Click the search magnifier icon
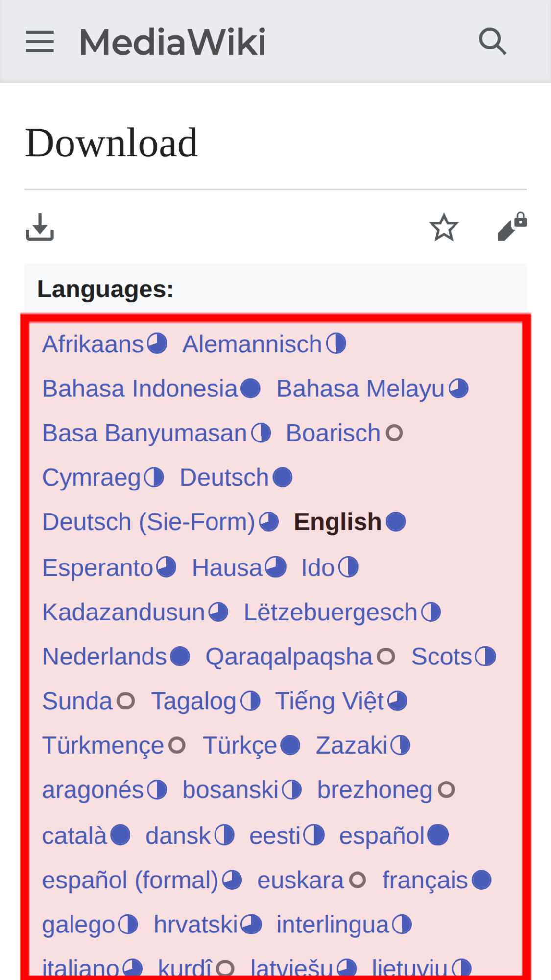This screenshot has height=980, width=551. pos(492,41)
